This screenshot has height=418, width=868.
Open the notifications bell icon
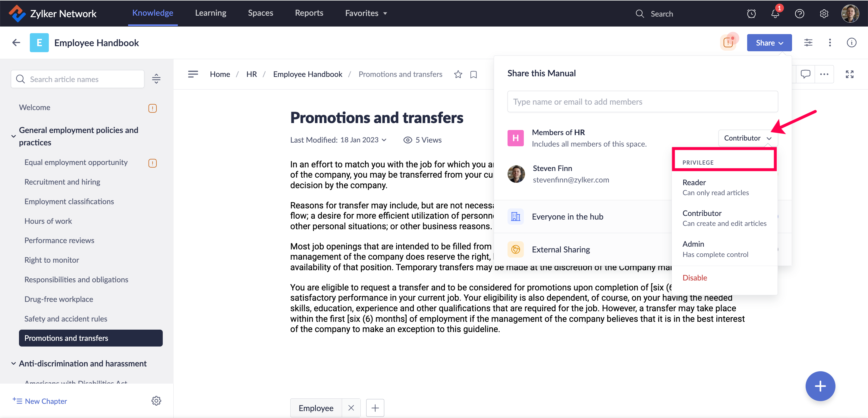[x=775, y=14]
